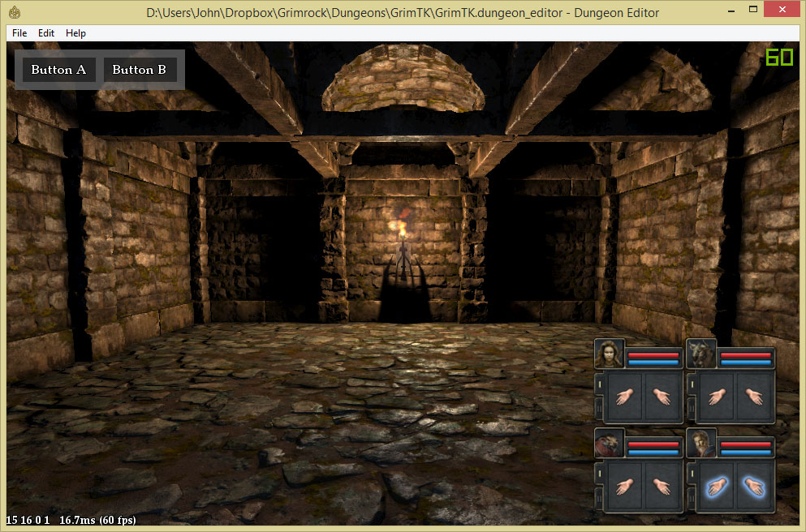Attack with the human woman's right hand
This screenshot has height=532, width=806.
pyautogui.click(x=662, y=397)
